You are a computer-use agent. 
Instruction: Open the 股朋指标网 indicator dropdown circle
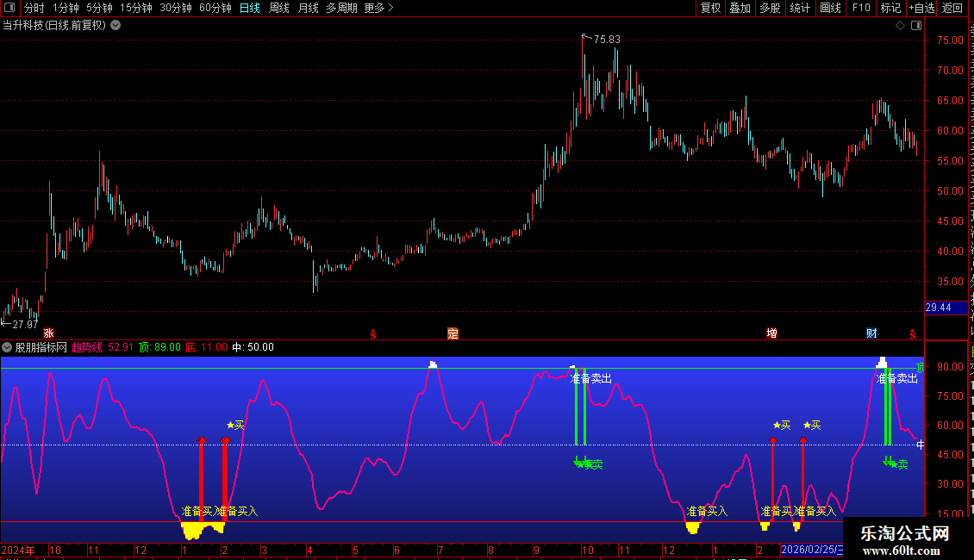[7, 347]
